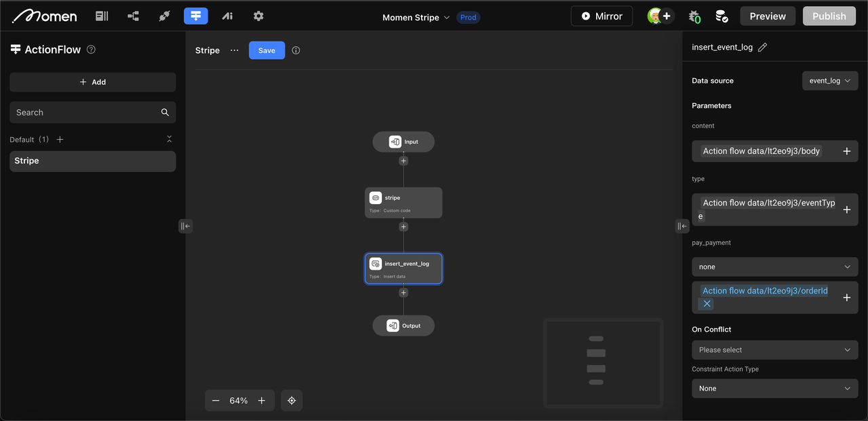Screen dimensions: 868x421
Task: Select the Output node
Action: pyautogui.click(x=403, y=325)
